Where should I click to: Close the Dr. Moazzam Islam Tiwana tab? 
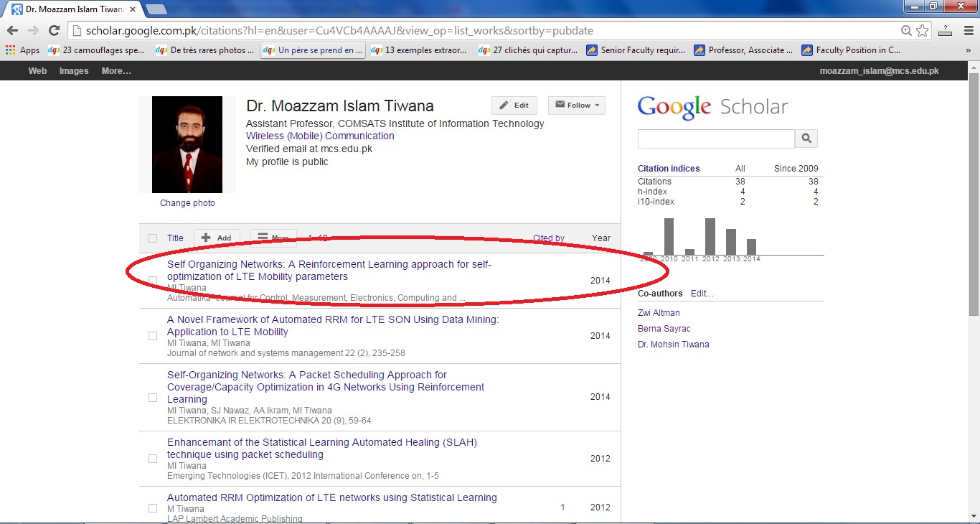[x=132, y=10]
